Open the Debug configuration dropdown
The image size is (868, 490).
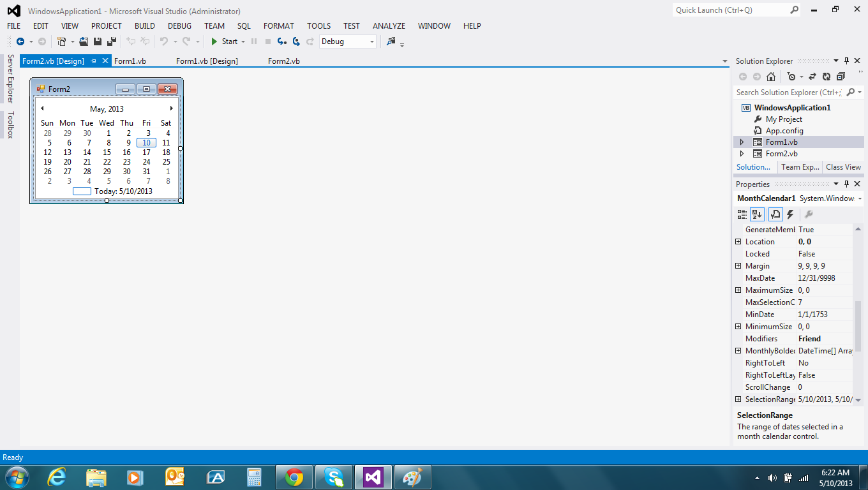point(372,41)
